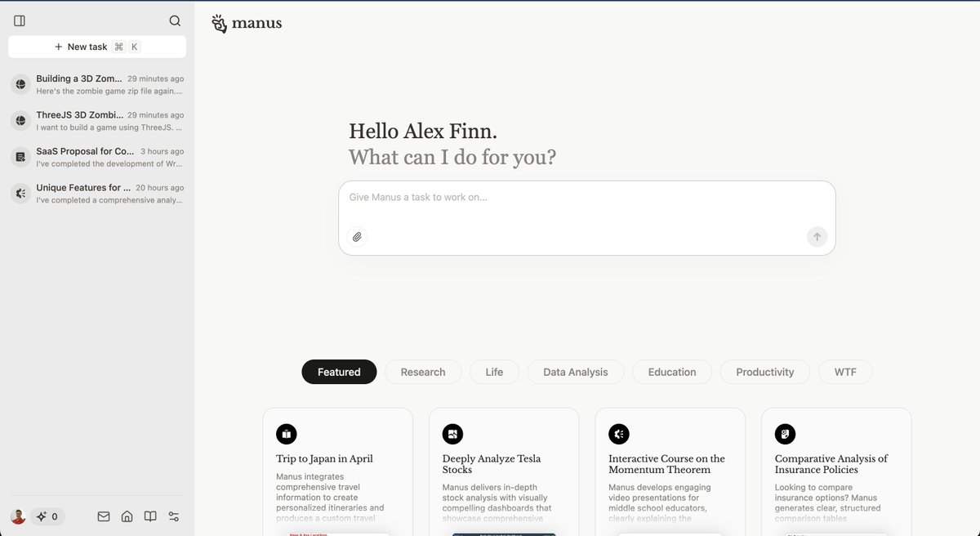Open the Deeply Analyze Tesla Stocks card
Viewport: 980px width, 536px height.
point(504,472)
